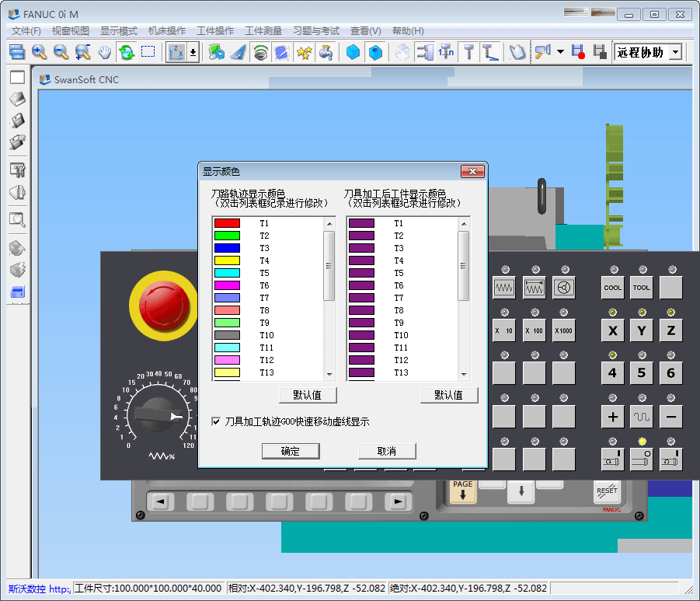Viewport: 700px width, 601px height.
Task: Toggle the Y axis select key
Action: pos(642,330)
